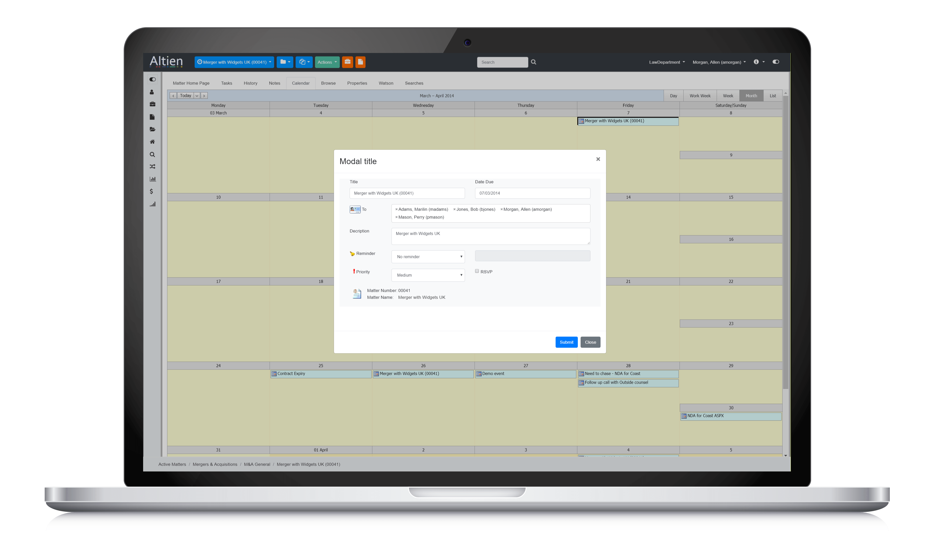Click the shuffle icon in left sidebar
This screenshot has width=934, height=560.
[x=152, y=166]
